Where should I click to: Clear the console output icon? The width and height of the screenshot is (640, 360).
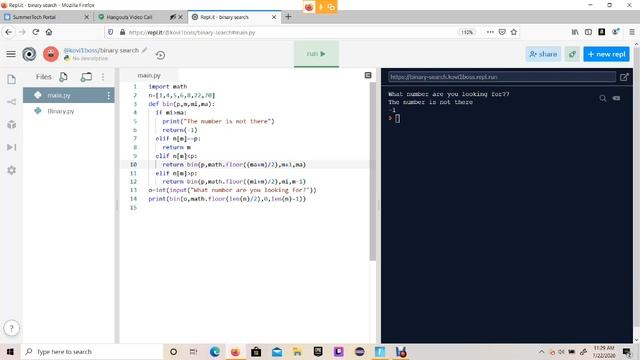pyautogui.click(x=616, y=98)
